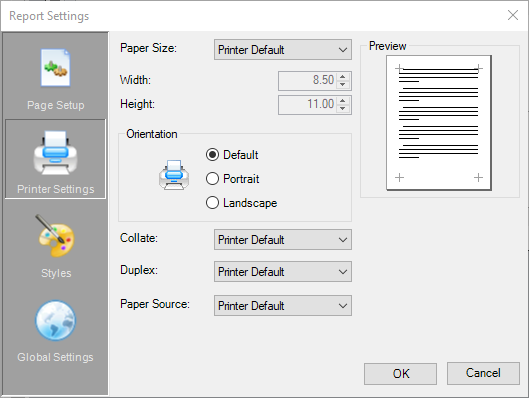Click the Preview group label
529x398 pixels.
[x=388, y=46]
